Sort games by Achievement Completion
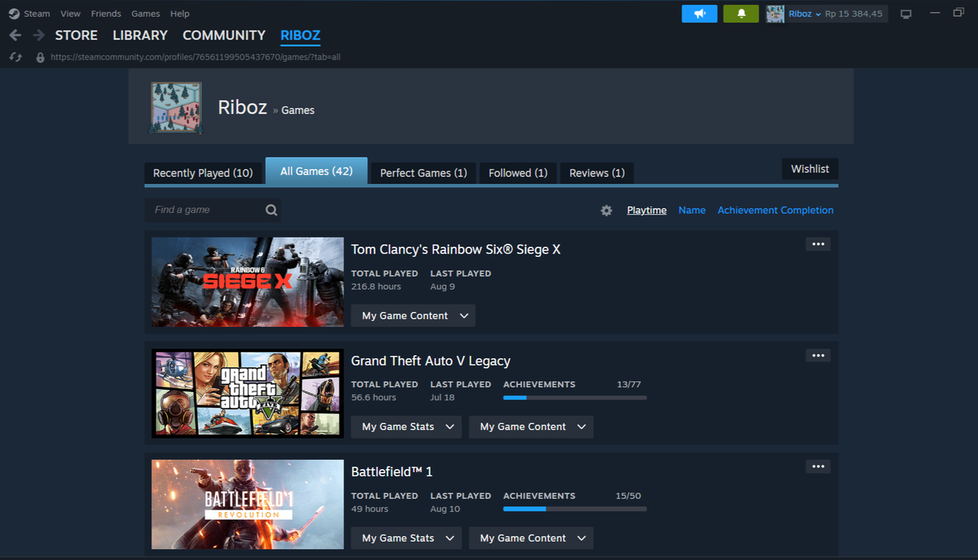 (776, 210)
